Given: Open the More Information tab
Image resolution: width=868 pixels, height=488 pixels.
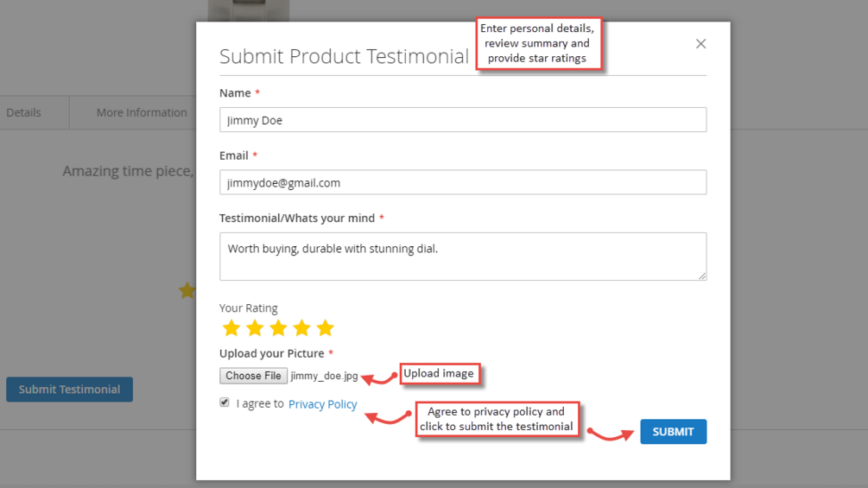Looking at the screenshot, I should [141, 112].
